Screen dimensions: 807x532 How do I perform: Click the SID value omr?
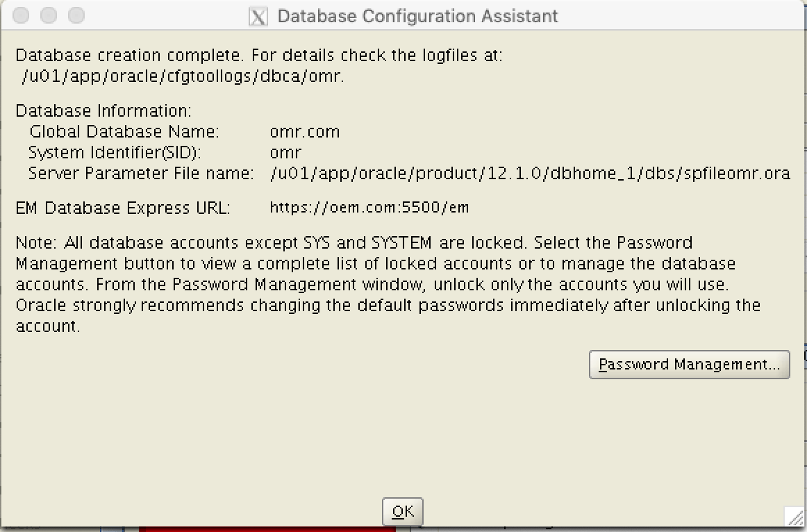pos(285,153)
